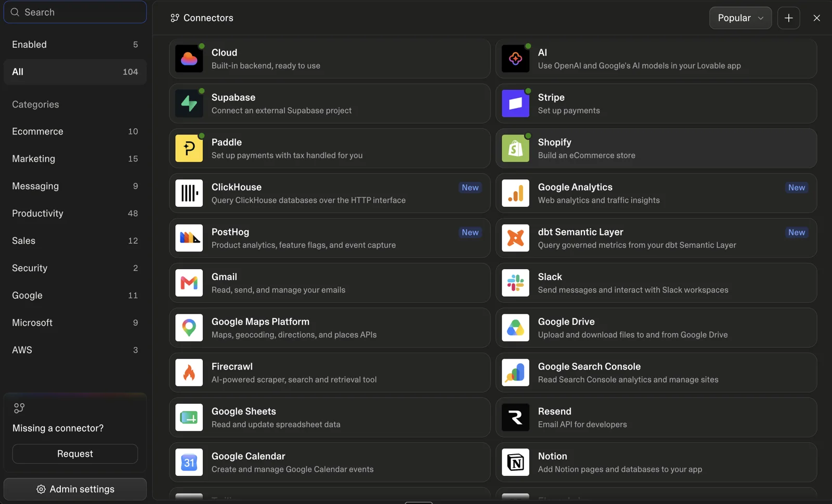This screenshot has width=832, height=504.
Task: Click the PostHog New badge
Action: pyautogui.click(x=470, y=233)
